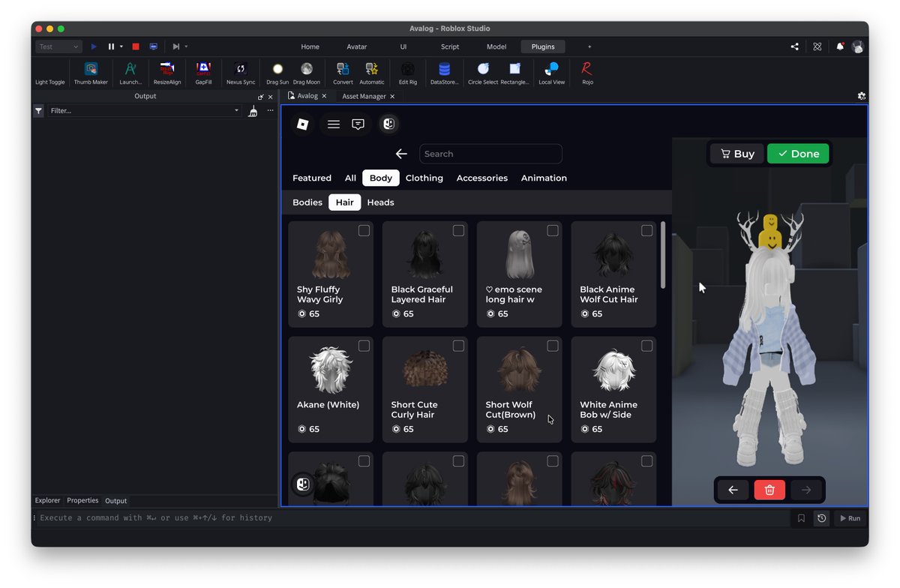Clear the output with the broom icon
This screenshot has width=900, height=588.
(x=253, y=110)
